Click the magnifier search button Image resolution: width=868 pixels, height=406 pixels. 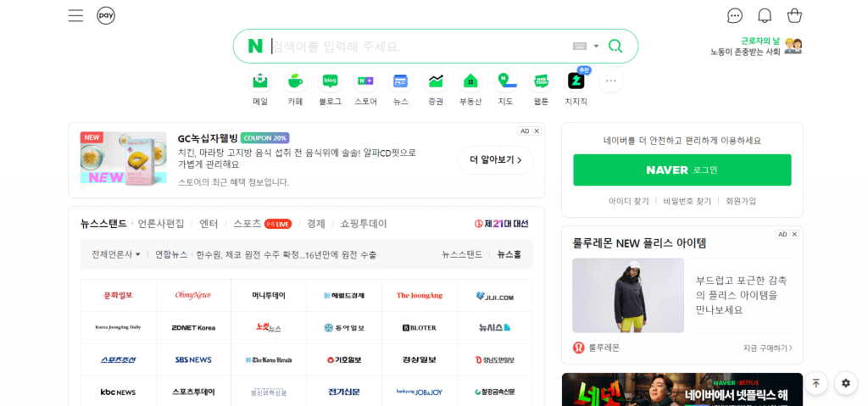pyautogui.click(x=615, y=46)
